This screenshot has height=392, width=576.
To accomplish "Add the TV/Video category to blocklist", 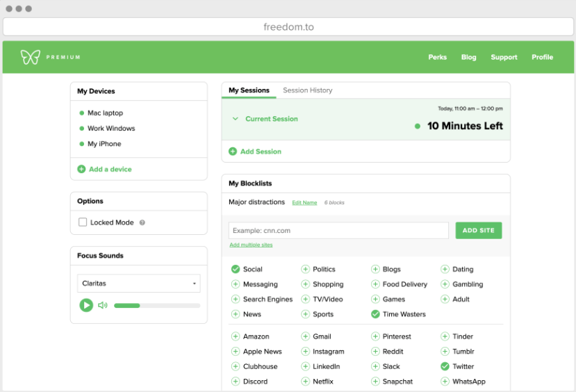I will pos(305,299).
